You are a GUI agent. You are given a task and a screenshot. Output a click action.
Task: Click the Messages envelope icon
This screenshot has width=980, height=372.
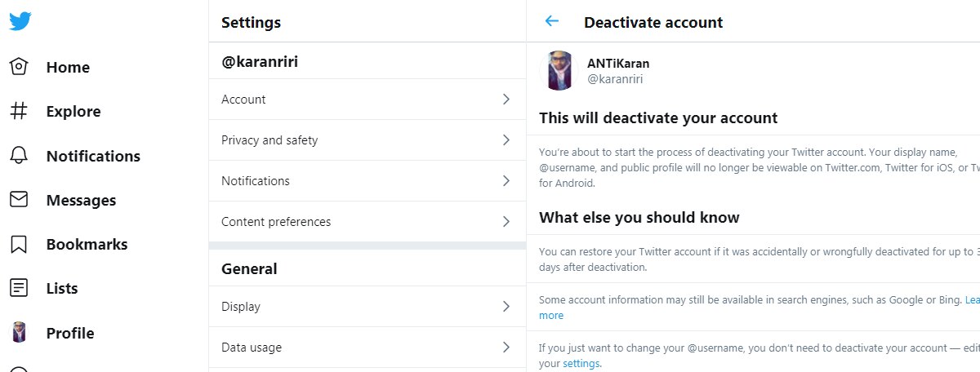point(19,200)
